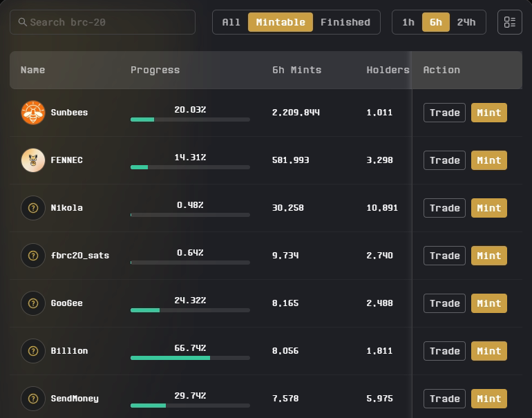Mint the FENNEC token
Viewport: 532px width, 418px height.
[x=489, y=160]
